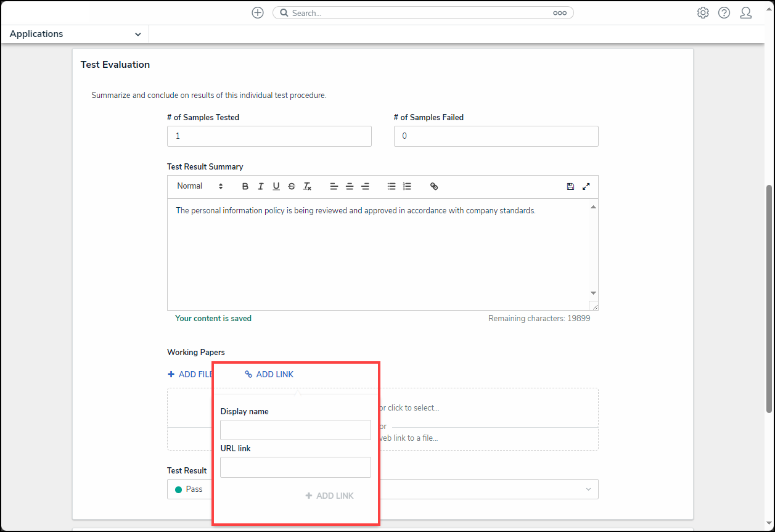Click ADD LINK under Working Papers
This screenshot has height=532, width=775.
pos(269,374)
